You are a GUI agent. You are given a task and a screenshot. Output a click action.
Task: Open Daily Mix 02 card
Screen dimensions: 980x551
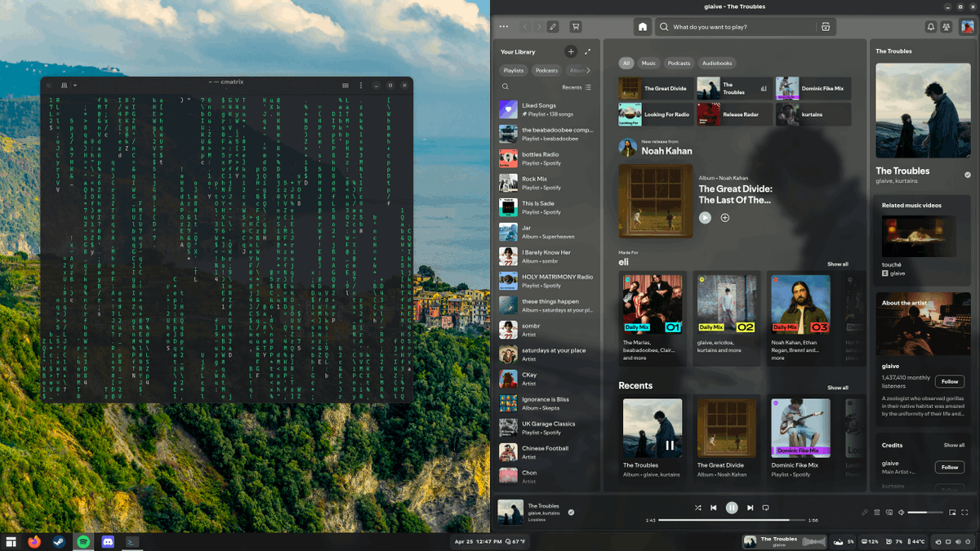pos(726,318)
